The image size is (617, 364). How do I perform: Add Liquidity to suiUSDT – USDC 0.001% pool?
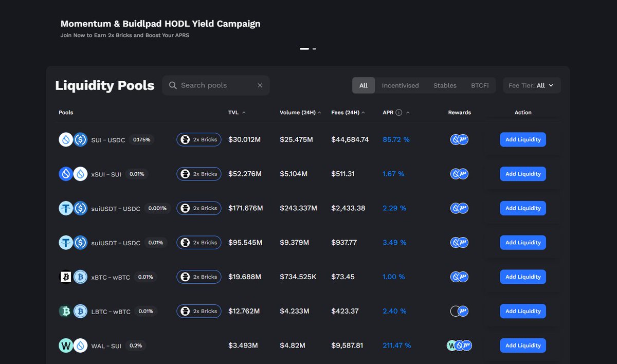coord(523,208)
